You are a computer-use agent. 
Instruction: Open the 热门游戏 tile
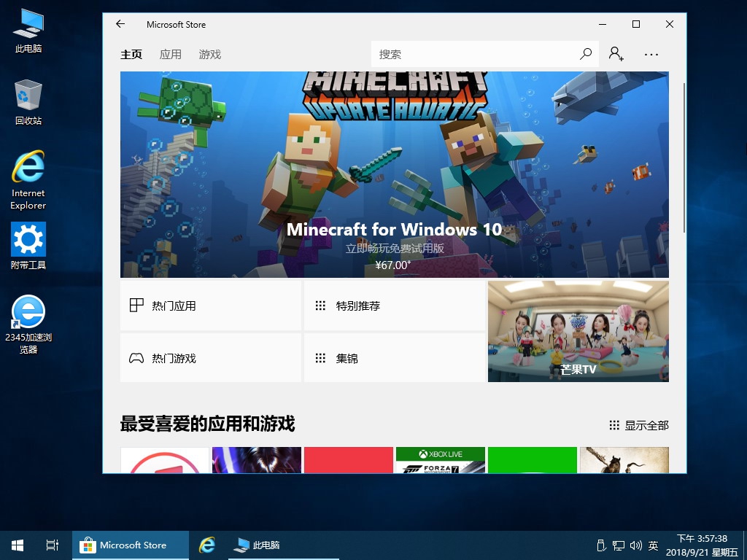coord(211,357)
